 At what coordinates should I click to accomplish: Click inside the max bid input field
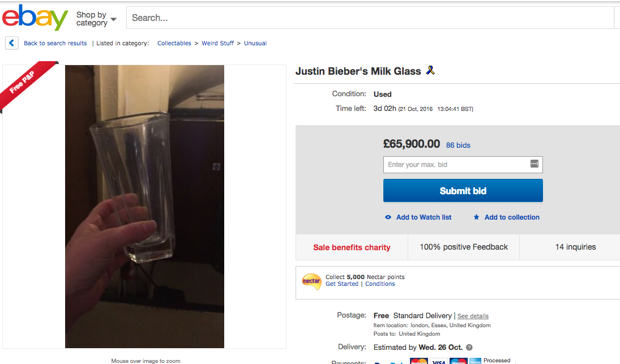tap(456, 165)
